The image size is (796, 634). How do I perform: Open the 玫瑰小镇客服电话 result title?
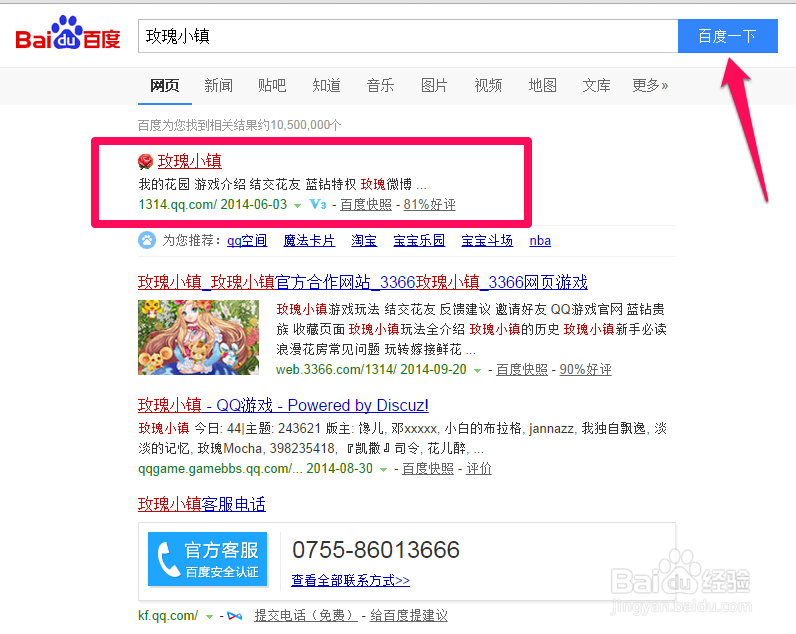coord(202,504)
